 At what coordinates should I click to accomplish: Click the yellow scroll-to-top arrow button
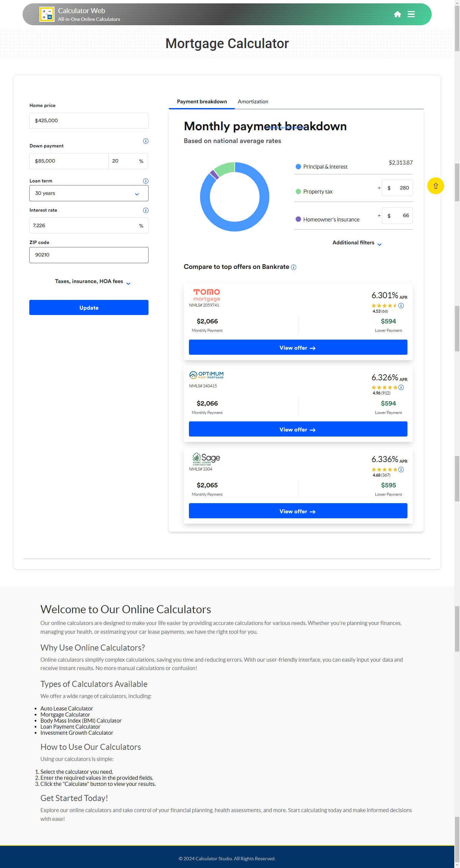click(435, 186)
